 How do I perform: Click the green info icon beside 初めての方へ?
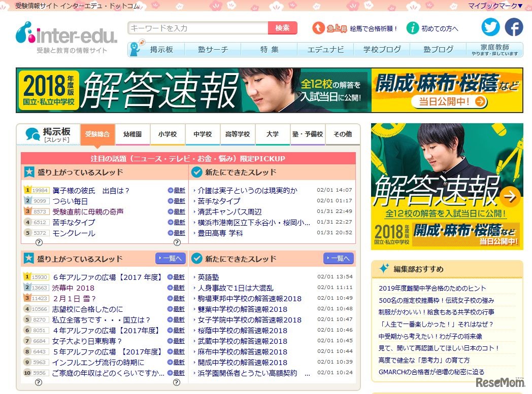tap(413, 28)
